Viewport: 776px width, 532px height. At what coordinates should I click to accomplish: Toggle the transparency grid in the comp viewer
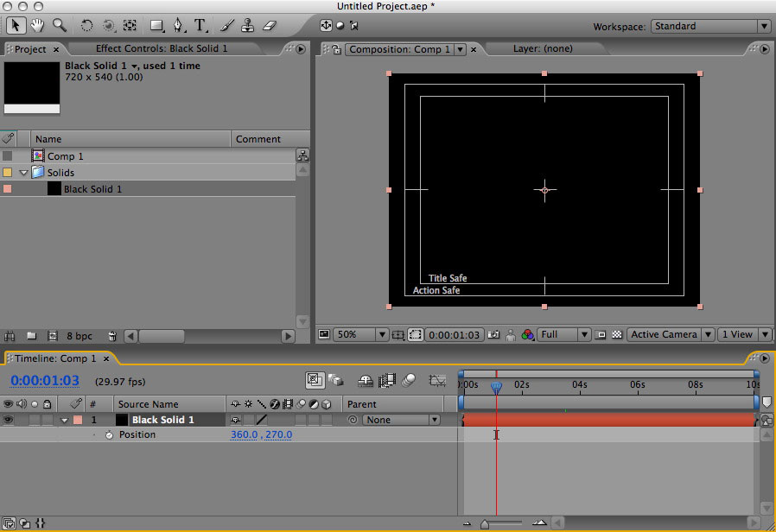[x=617, y=334]
